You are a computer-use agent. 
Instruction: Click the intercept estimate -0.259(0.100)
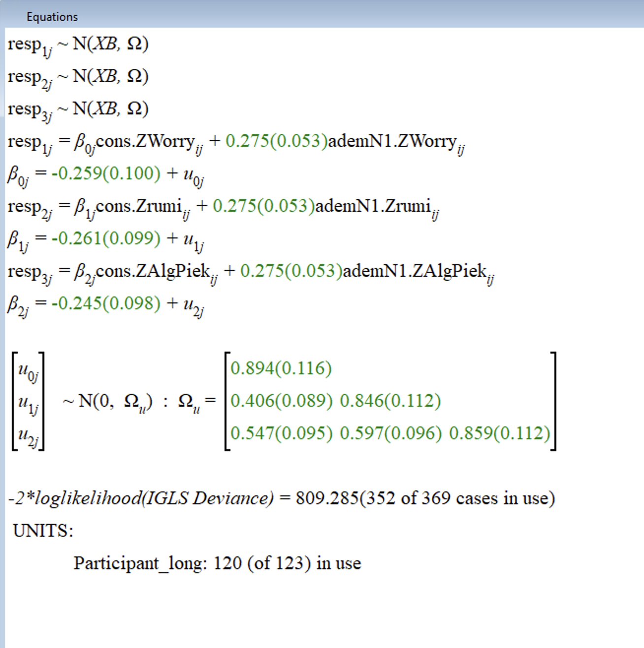pos(106,174)
